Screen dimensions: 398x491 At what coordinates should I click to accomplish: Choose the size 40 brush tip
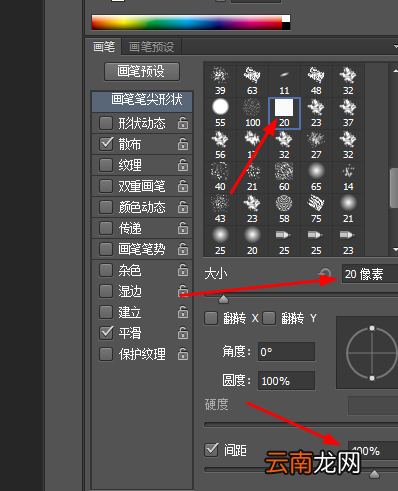220,177
